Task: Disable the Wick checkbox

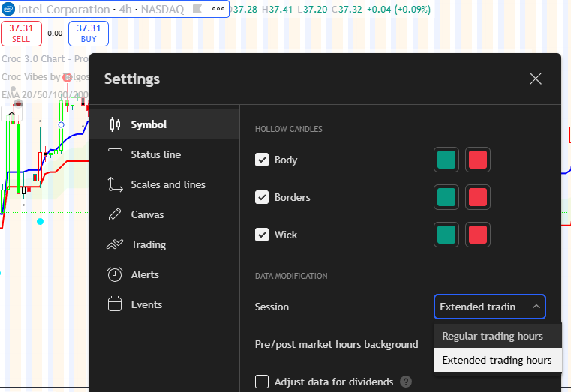Action: pyautogui.click(x=262, y=235)
